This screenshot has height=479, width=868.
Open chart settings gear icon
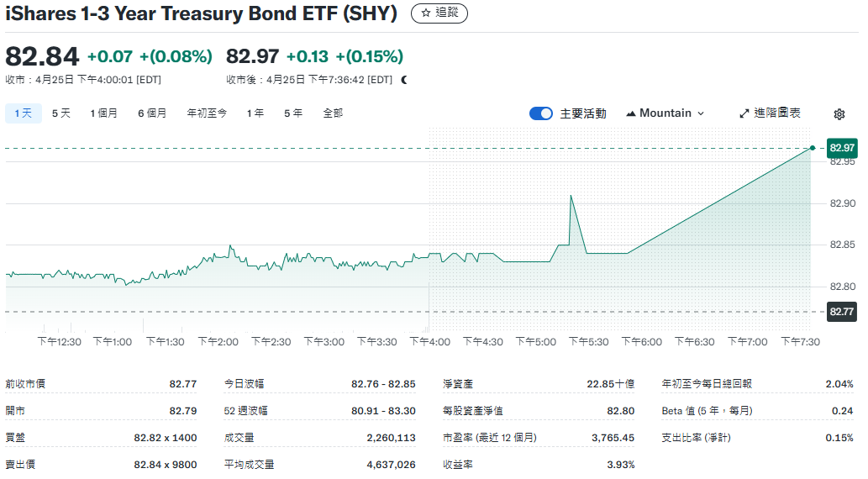pyautogui.click(x=839, y=114)
